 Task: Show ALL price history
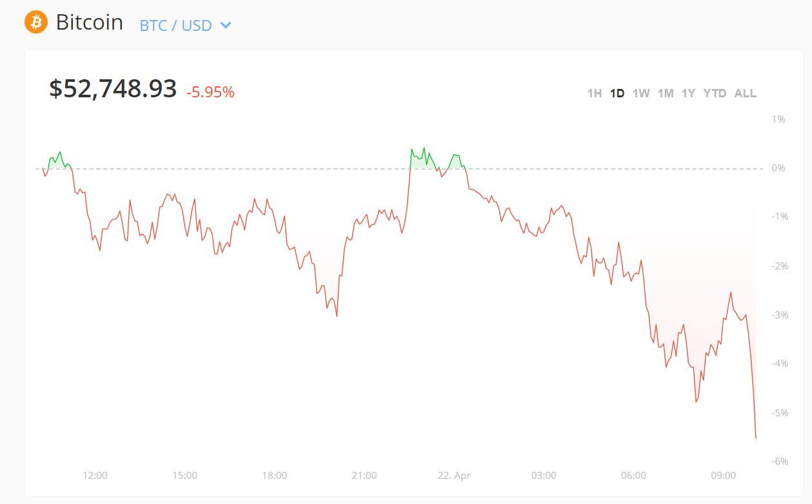[746, 93]
